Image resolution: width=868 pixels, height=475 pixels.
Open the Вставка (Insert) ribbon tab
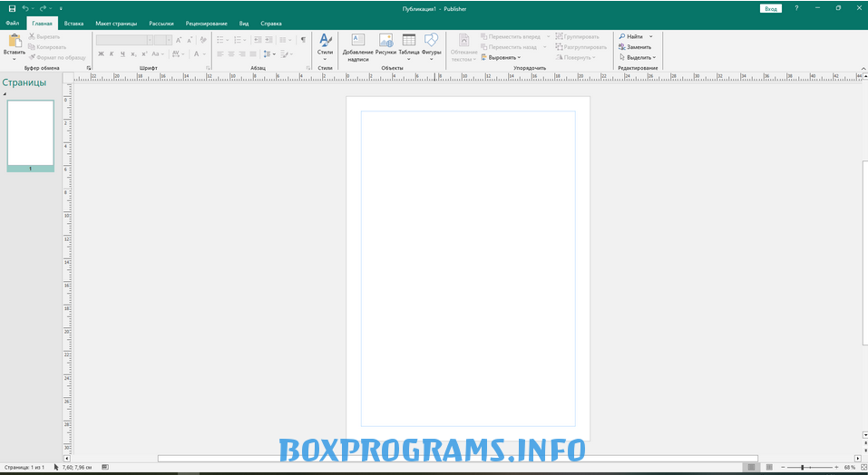[74, 23]
